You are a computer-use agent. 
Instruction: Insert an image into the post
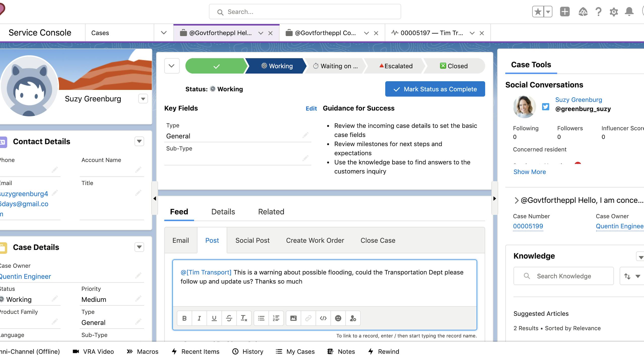click(293, 318)
